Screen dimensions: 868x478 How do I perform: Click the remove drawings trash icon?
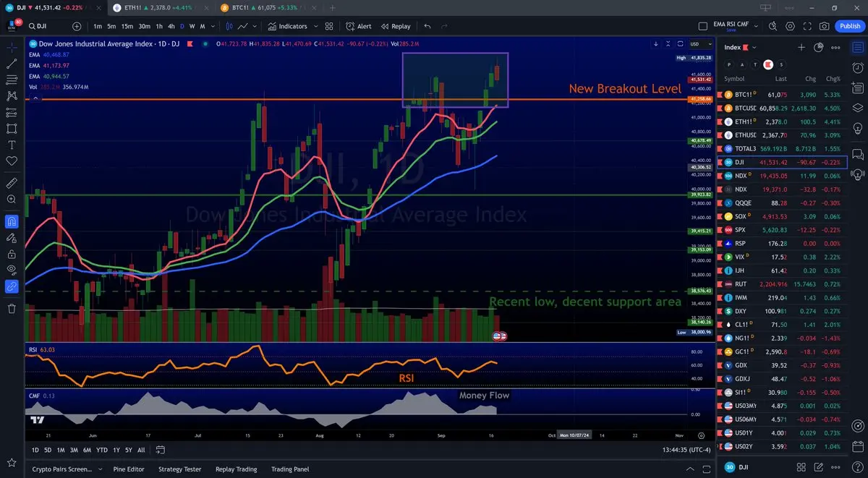[12, 309]
